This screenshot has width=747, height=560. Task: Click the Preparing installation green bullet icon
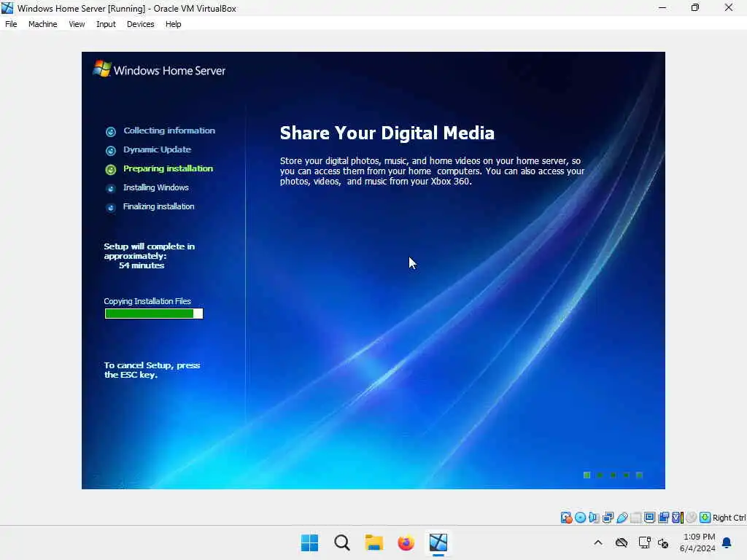111,169
